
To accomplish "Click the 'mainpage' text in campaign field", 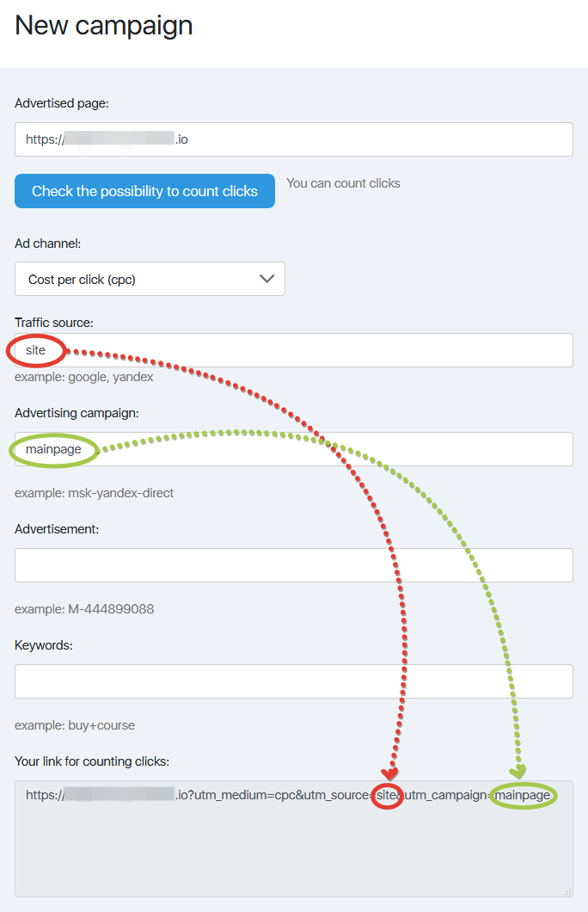I will click(53, 449).
